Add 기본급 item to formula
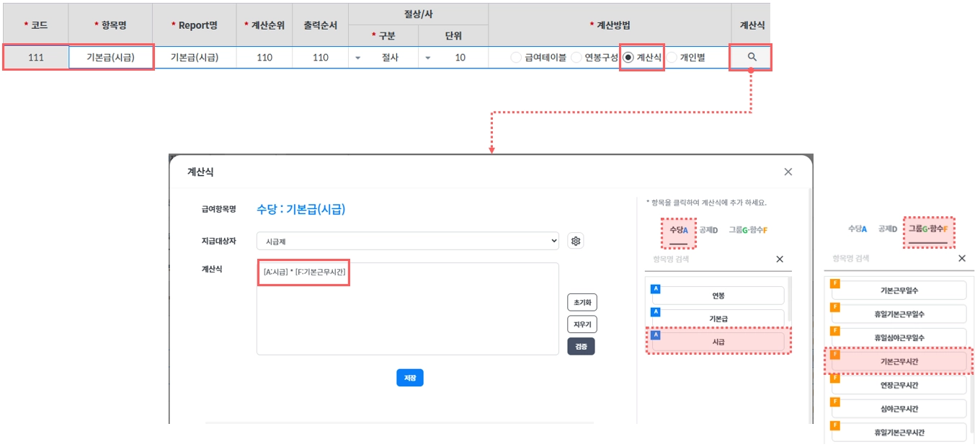Viewport: 980px width, 447px height. [x=718, y=319]
